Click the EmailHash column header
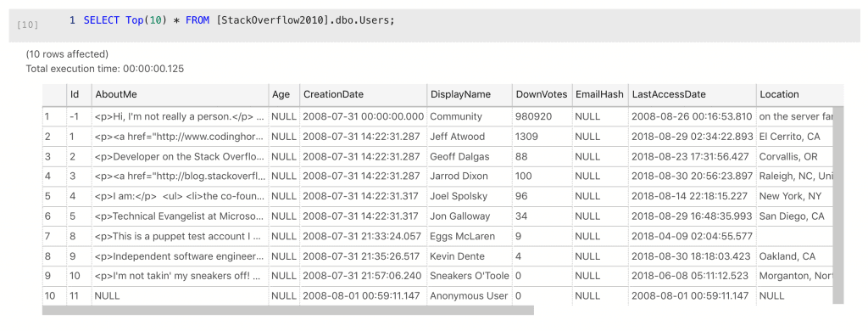The image size is (868, 331). [601, 95]
